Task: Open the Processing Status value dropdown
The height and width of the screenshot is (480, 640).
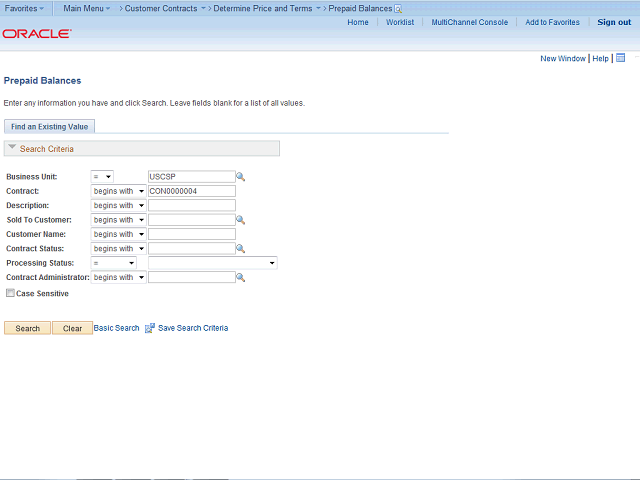Action: click(213, 263)
